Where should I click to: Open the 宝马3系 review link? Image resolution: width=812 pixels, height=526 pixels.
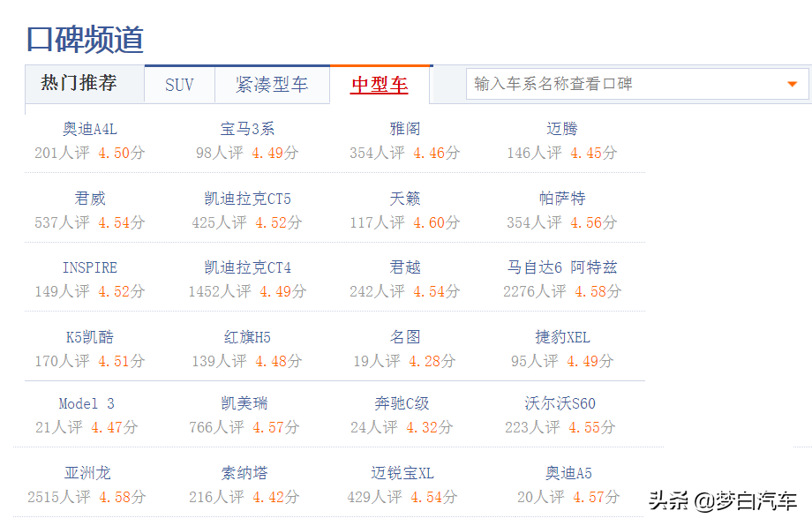point(247,129)
